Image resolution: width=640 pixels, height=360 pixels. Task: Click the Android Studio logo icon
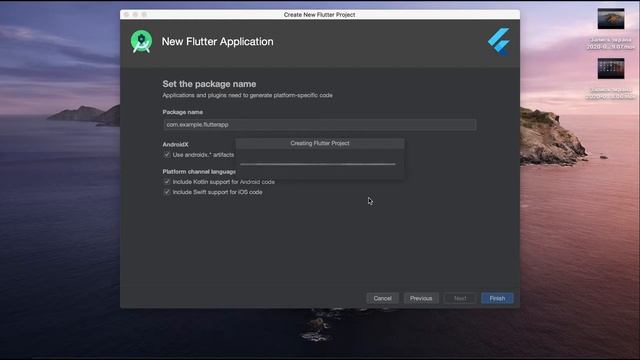[141, 42]
